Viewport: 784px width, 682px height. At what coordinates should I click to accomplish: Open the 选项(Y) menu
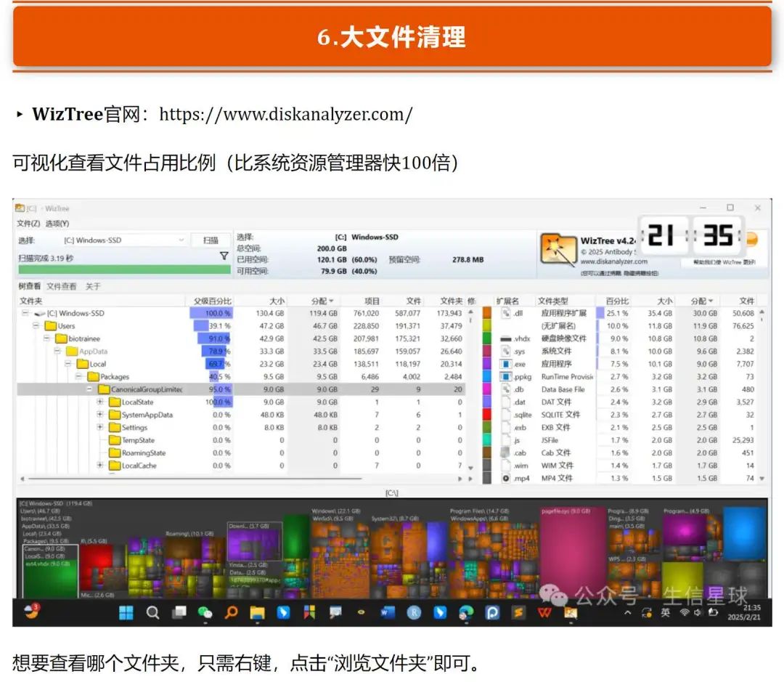pyautogui.click(x=57, y=224)
